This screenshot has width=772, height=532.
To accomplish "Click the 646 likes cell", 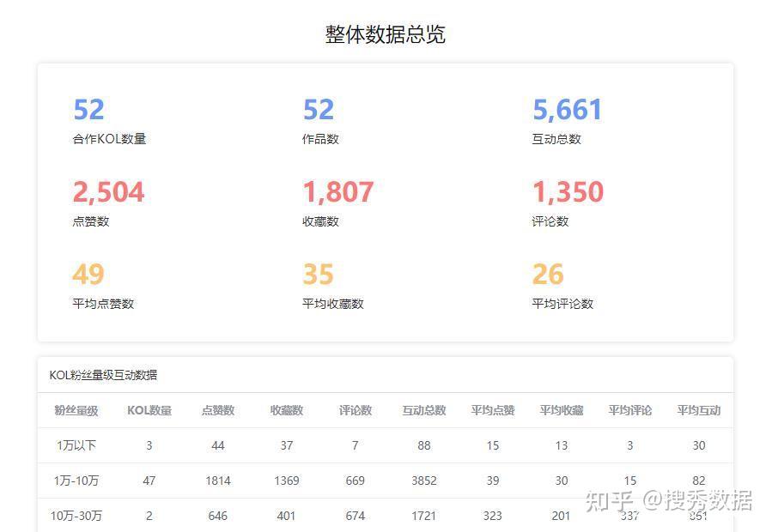I will click(x=218, y=516).
